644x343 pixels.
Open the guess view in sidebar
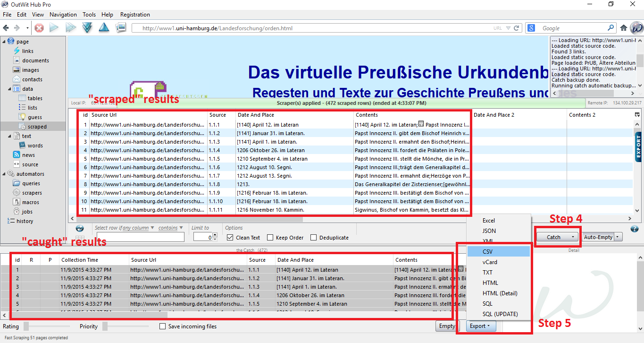[35, 117]
